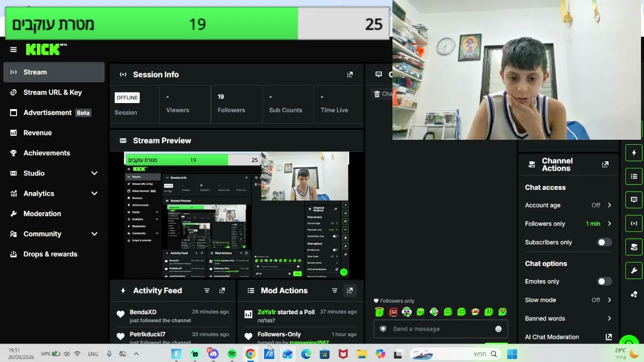Toggle the Channel Actions camera widget icon
This screenshot has height=362, width=644.
(634, 247)
